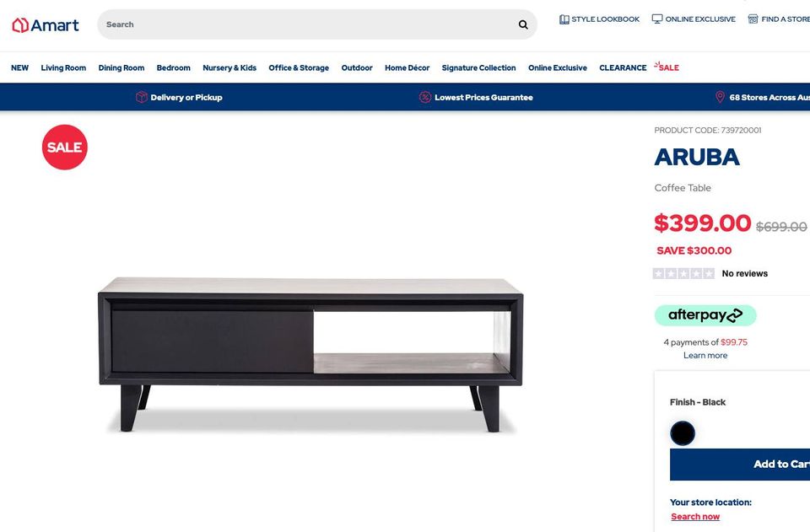The image size is (810, 532).
Task: Click the Afterpay logo badge
Action: click(x=705, y=315)
